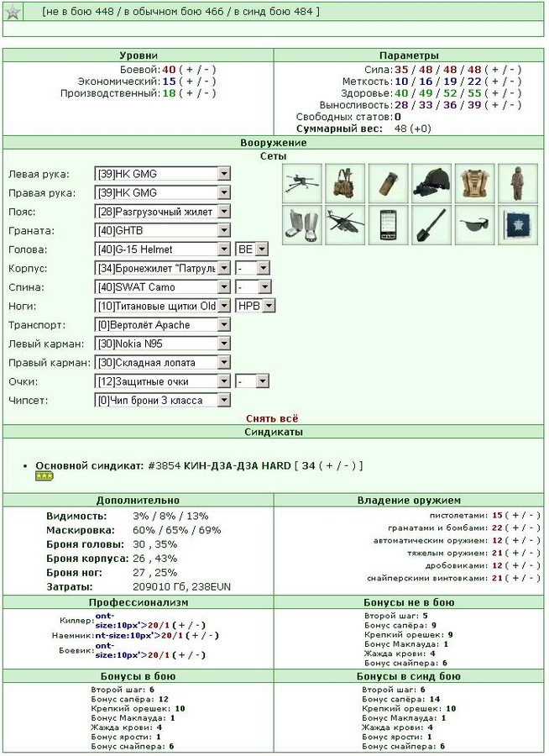Open the modifier dropdown next to Спина
This screenshot has width=549, height=756.
click(x=254, y=287)
